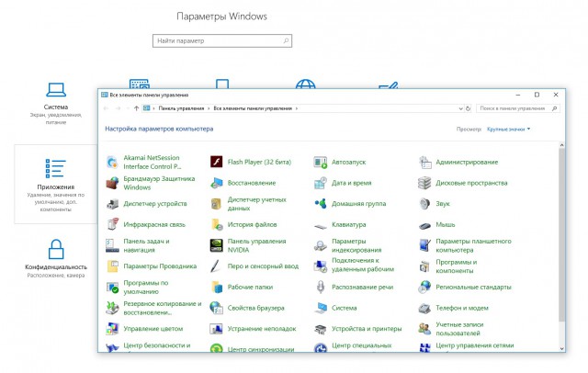
Task: Open Диспетчер учетных данных icon
Action: pos(217,204)
